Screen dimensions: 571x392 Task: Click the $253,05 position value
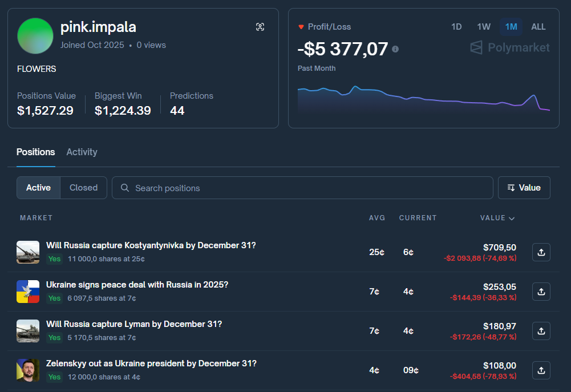pyautogui.click(x=500, y=286)
